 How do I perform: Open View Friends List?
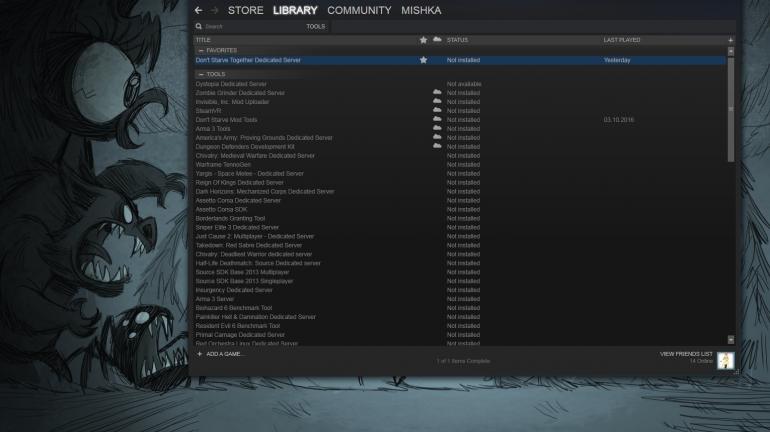(x=686, y=354)
